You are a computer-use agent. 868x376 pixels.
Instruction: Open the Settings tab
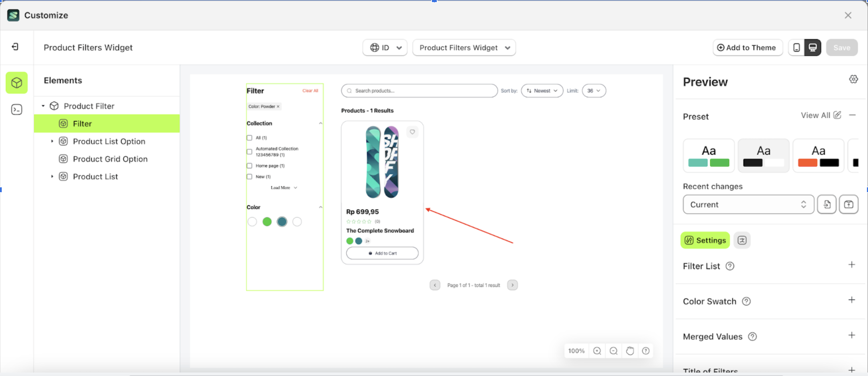click(x=705, y=240)
